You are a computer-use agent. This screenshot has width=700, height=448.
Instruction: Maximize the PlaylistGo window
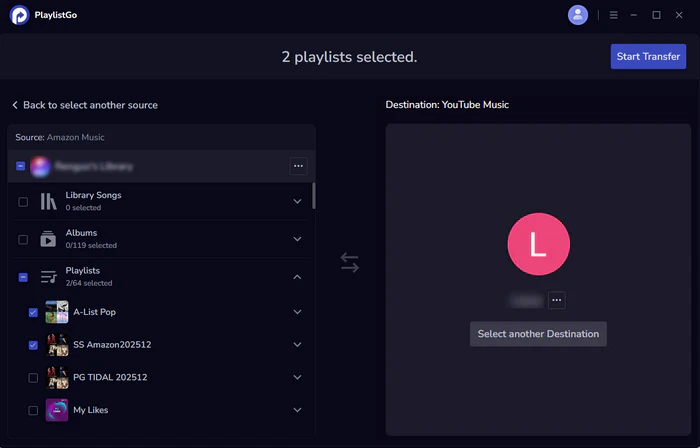[x=656, y=15]
